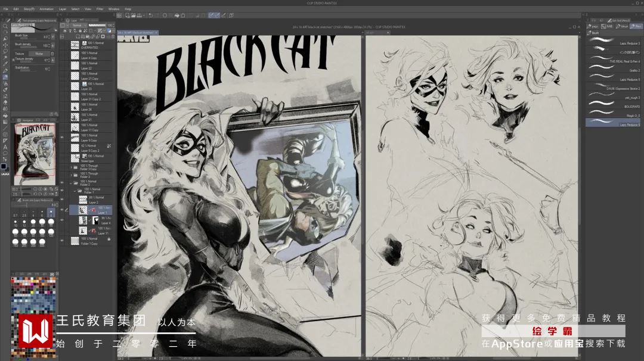Click Open file icon in command bar
644x361 pixels.
(134, 15)
